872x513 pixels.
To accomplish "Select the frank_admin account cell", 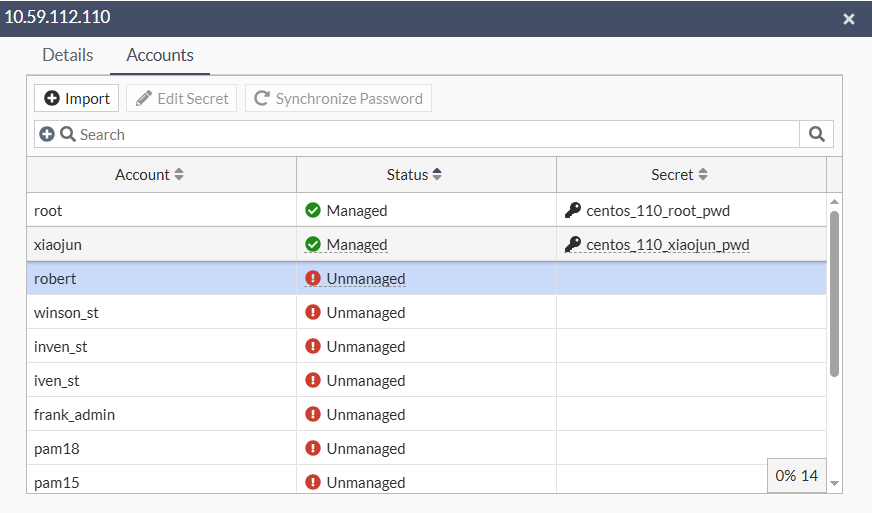I will (161, 414).
